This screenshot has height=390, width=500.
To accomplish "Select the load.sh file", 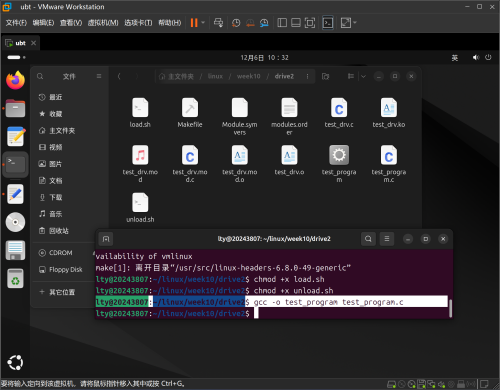I will coord(140,113).
